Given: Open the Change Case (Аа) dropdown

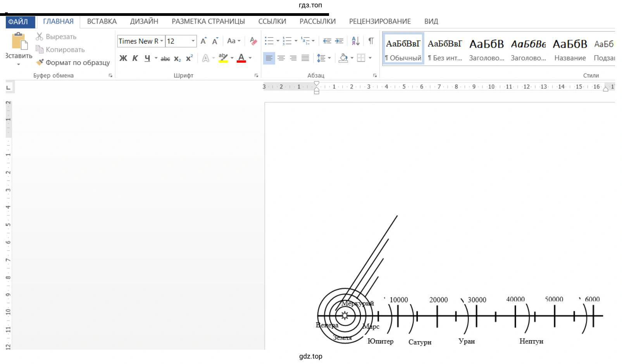Looking at the screenshot, I should pos(234,41).
